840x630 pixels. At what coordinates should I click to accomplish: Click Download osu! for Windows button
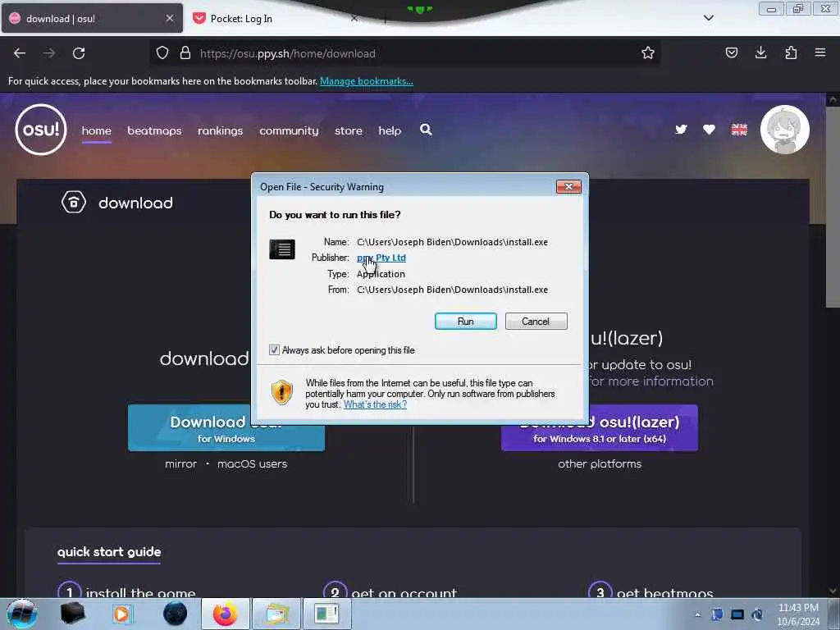[226, 428]
